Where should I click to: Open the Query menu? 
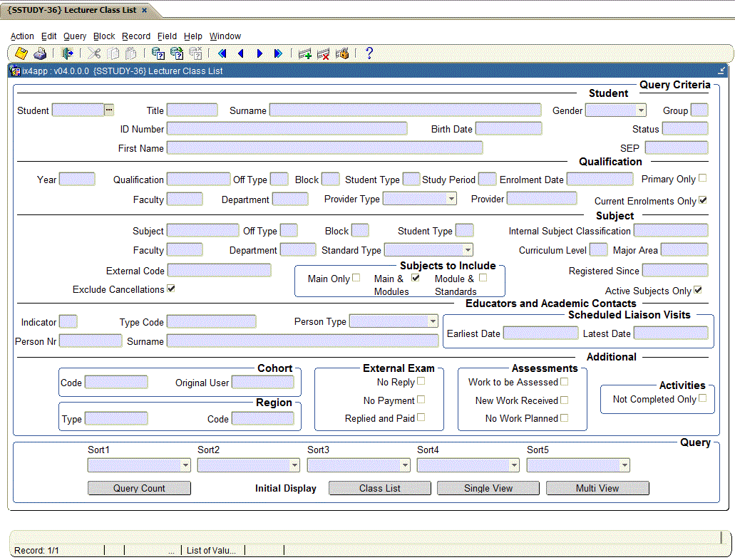pos(74,36)
